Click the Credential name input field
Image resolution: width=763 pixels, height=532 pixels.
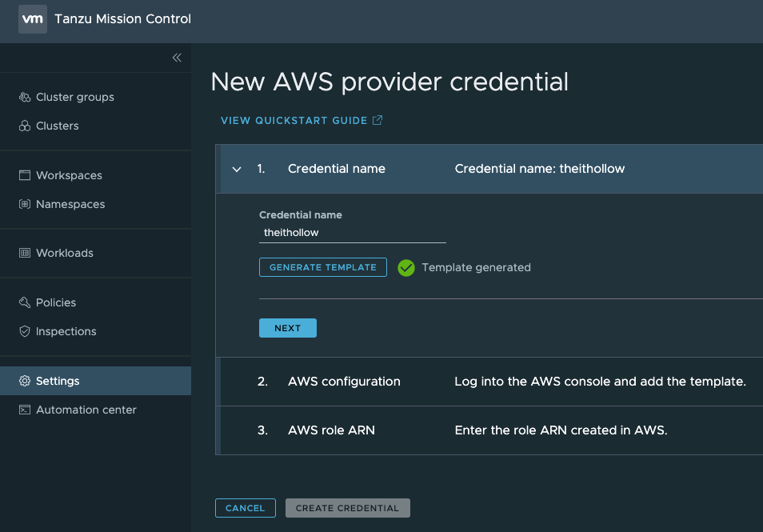[352, 233]
